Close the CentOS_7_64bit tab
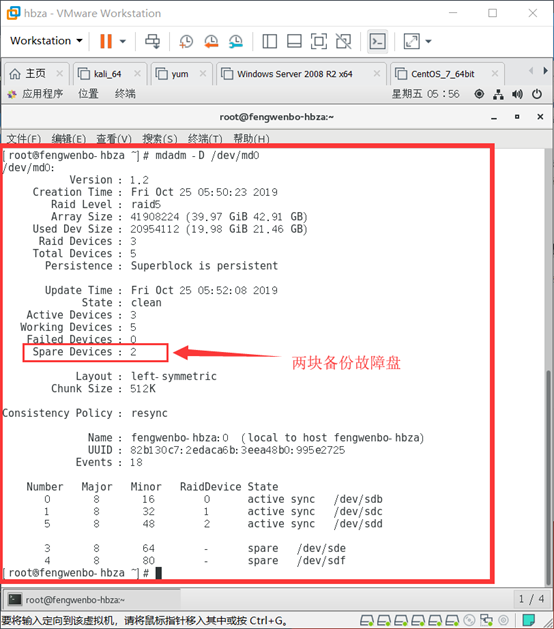This screenshot has height=629, width=554. [x=495, y=73]
